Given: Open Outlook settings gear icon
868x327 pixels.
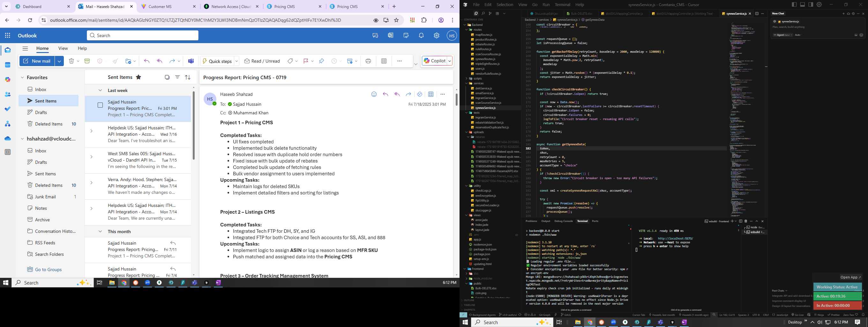Looking at the screenshot, I should [x=436, y=35].
